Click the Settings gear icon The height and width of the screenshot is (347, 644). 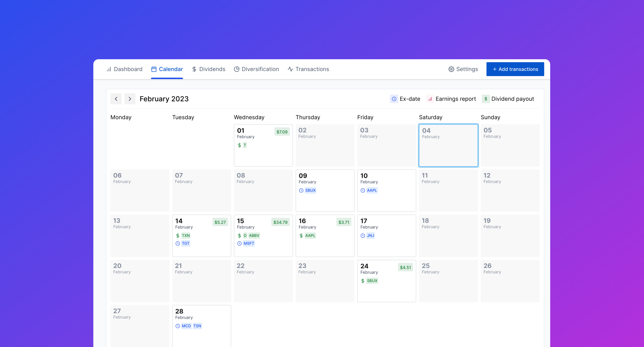[x=451, y=69]
